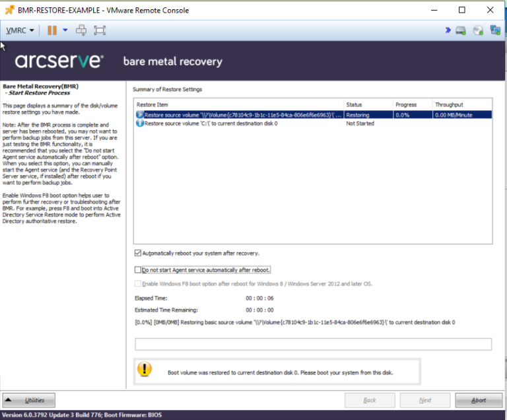This screenshot has width=507, height=420.
Task: Click the restore progress bar
Action: 314,344
